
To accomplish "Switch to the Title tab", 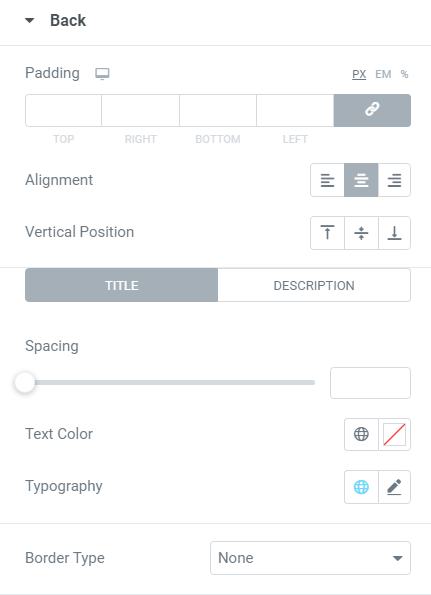I will [121, 285].
